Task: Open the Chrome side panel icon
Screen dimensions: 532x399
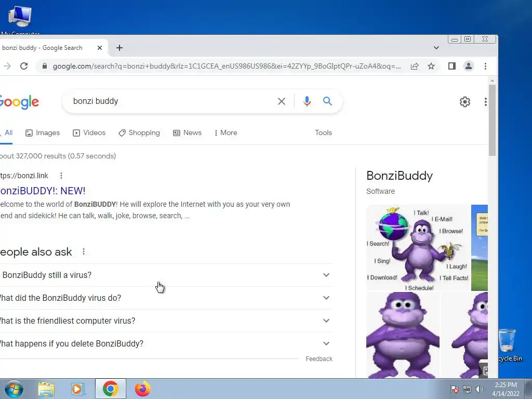Action: (x=451, y=66)
